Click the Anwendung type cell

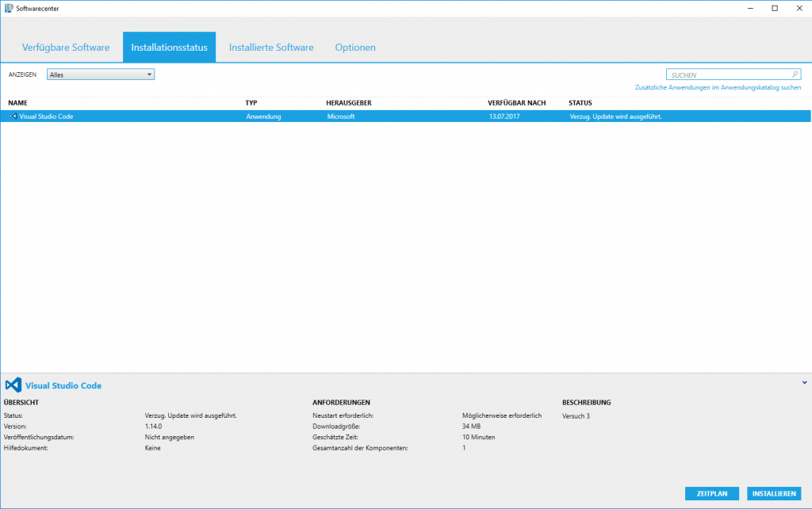pyautogui.click(x=263, y=117)
